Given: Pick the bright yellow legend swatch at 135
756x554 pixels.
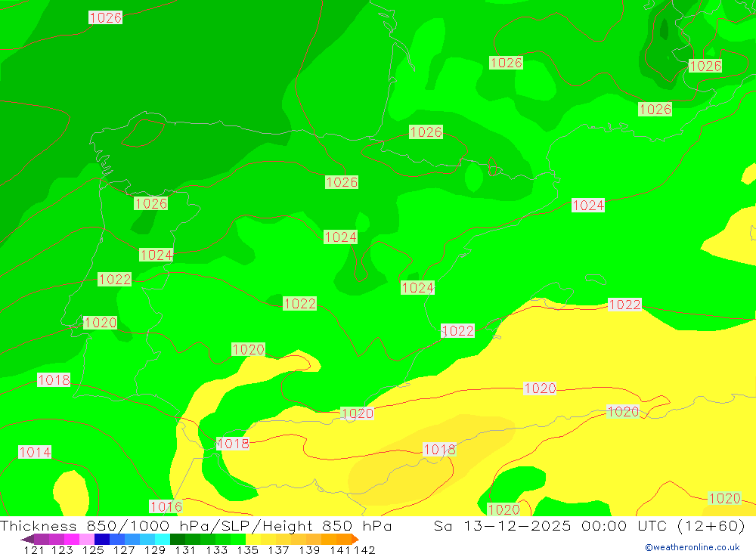Looking at the screenshot, I should (253, 539).
